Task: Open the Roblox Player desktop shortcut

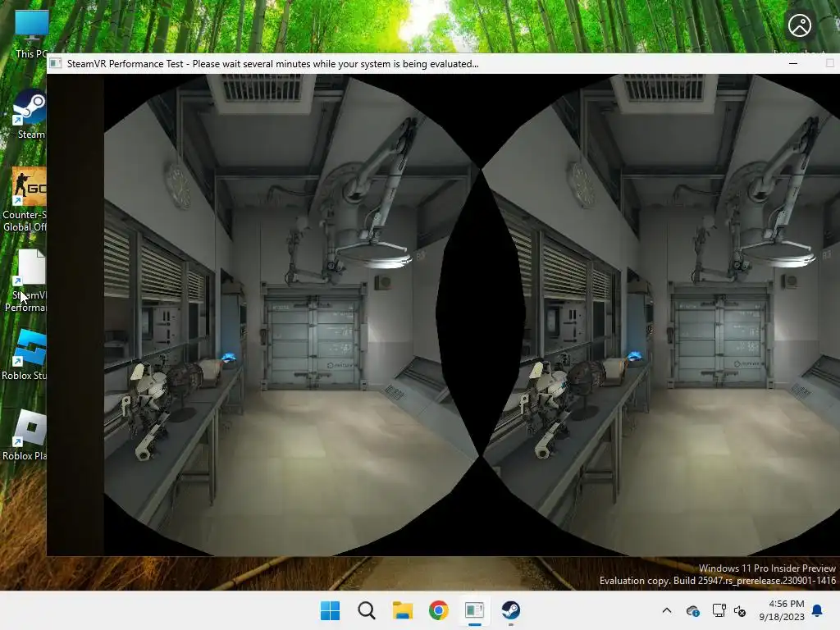Action: (25, 436)
